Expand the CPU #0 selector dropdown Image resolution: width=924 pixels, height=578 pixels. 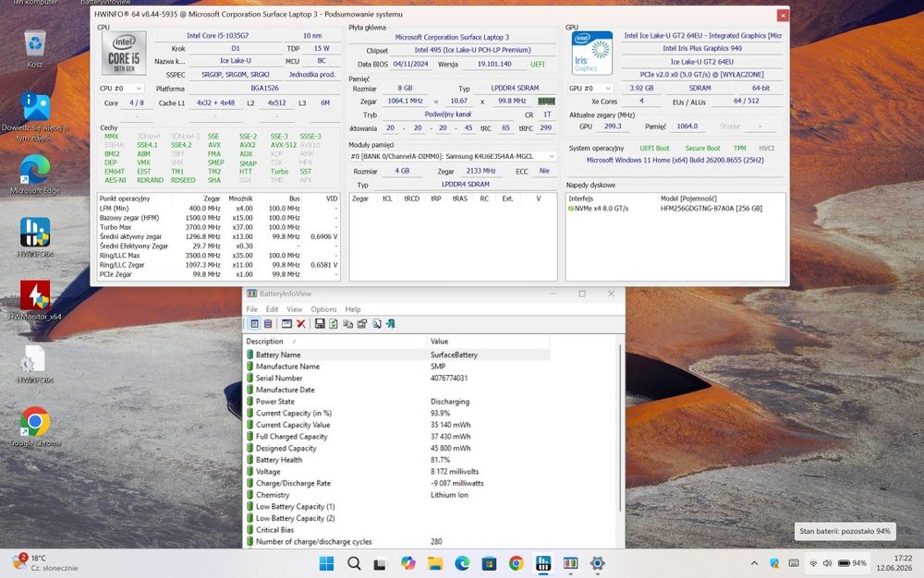click(121, 89)
